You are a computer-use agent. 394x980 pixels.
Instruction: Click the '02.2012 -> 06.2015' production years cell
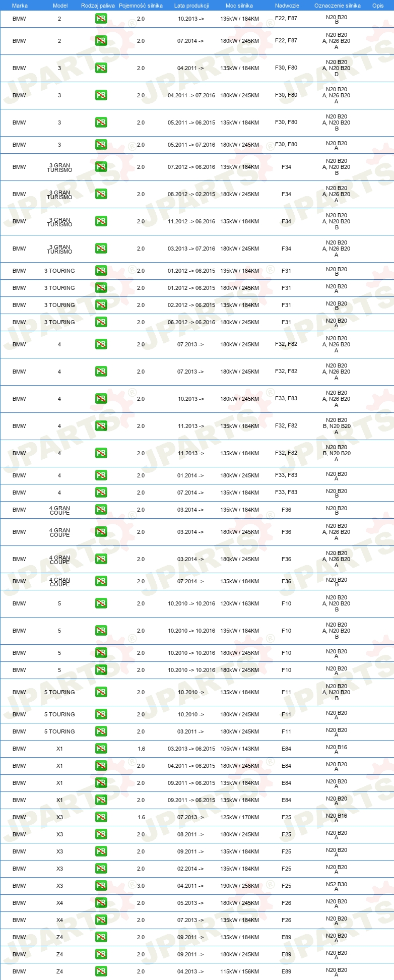[191, 305]
